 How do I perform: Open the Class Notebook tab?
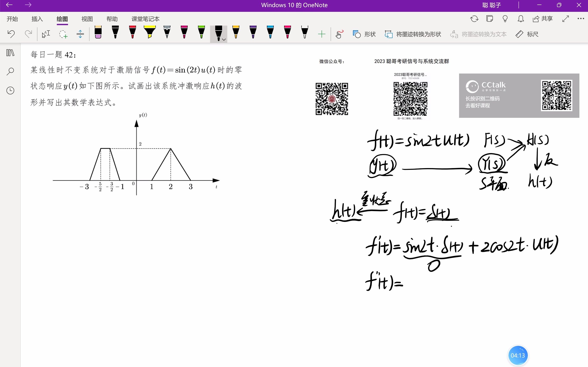[145, 19]
